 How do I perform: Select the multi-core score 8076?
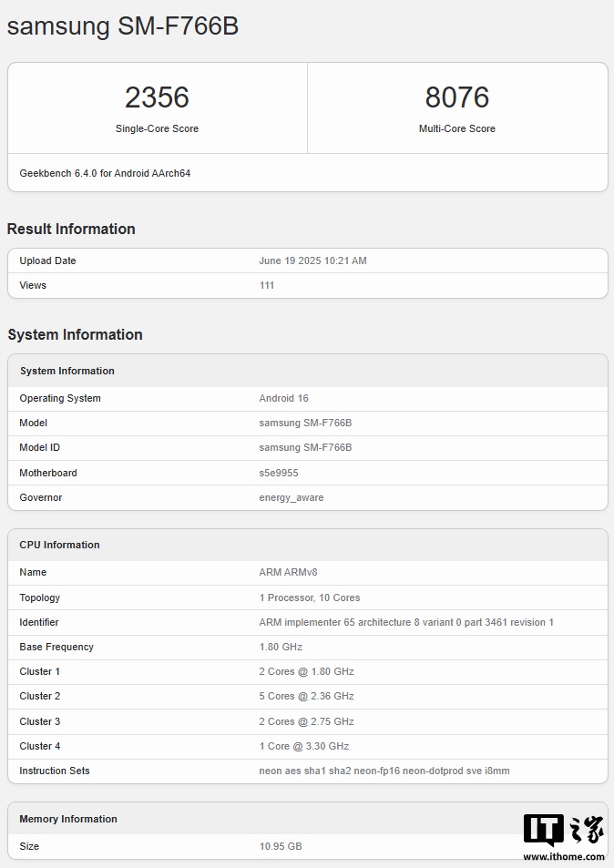coord(456,97)
